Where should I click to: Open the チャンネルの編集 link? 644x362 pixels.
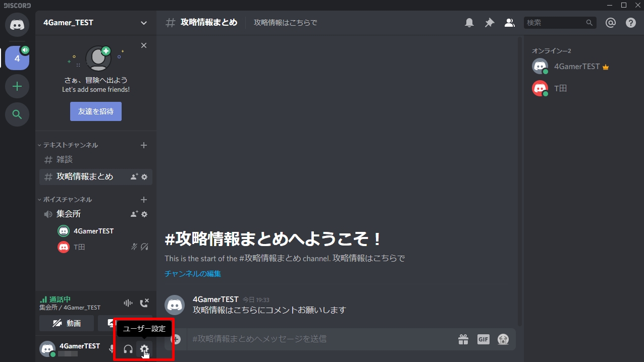[193, 274]
